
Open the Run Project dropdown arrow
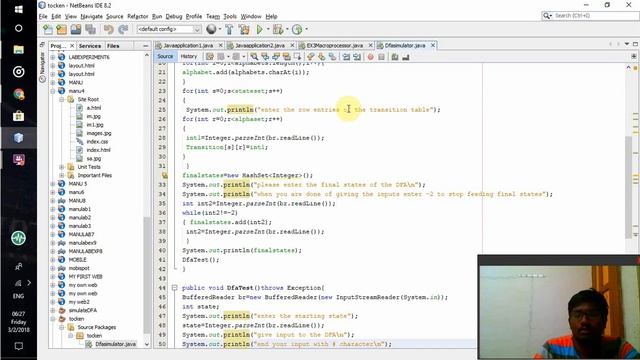[268, 29]
